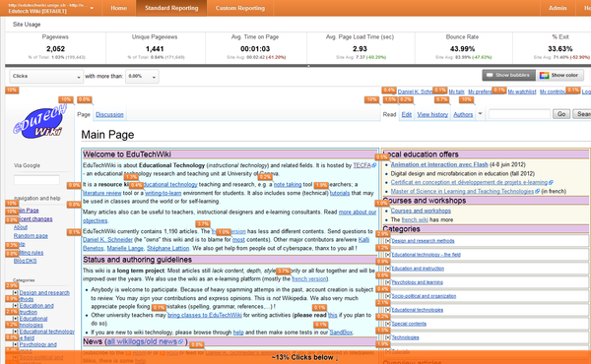Click the wiki search input field
This screenshot has width=591, height=364.
(519, 114)
